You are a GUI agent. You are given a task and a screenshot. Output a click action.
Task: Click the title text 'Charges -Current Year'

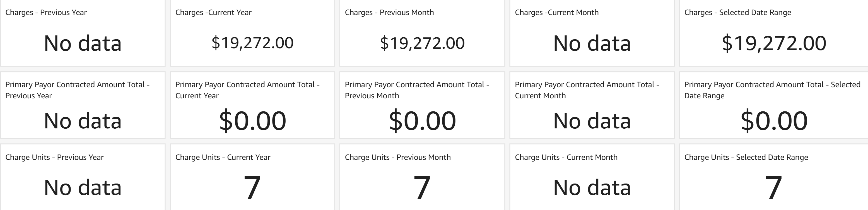coord(213,13)
